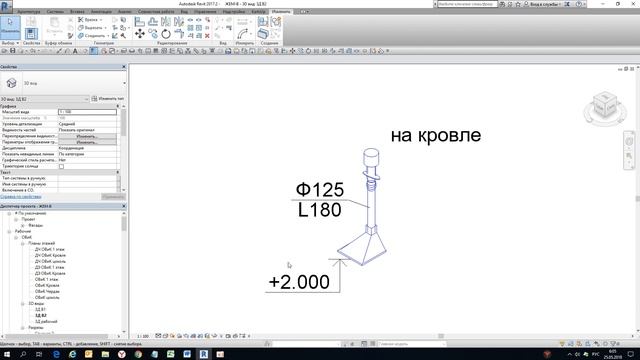The width and height of the screenshot is (640, 360).
Task: Open the Вставка ribbon tab
Action: click(77, 12)
